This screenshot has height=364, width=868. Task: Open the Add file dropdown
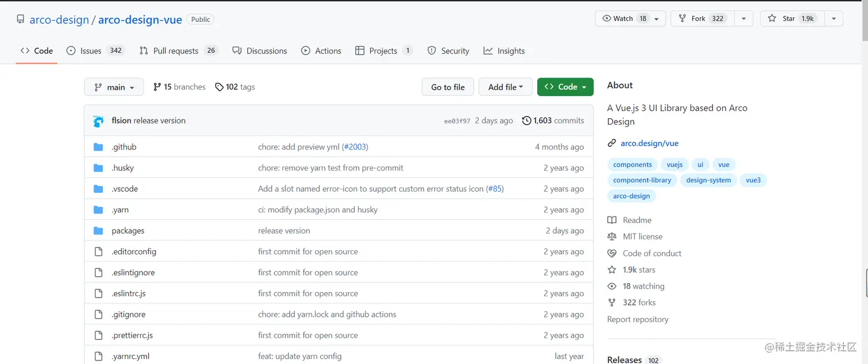coord(505,87)
